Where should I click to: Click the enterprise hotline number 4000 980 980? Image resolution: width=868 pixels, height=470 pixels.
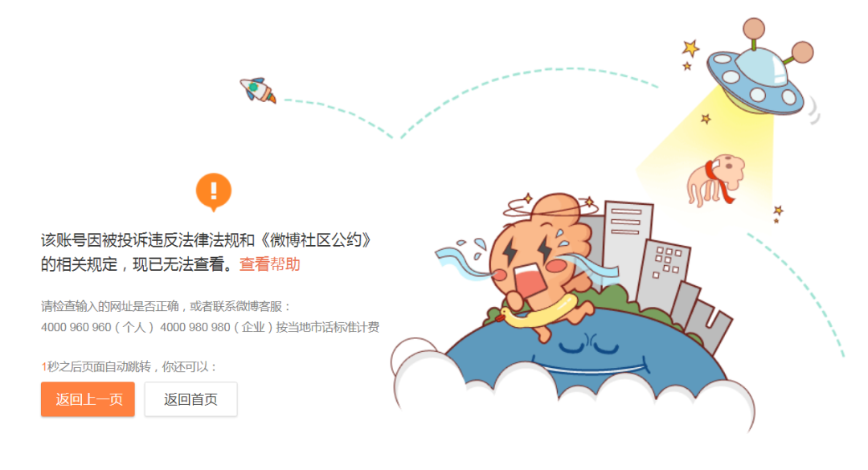[194, 327]
